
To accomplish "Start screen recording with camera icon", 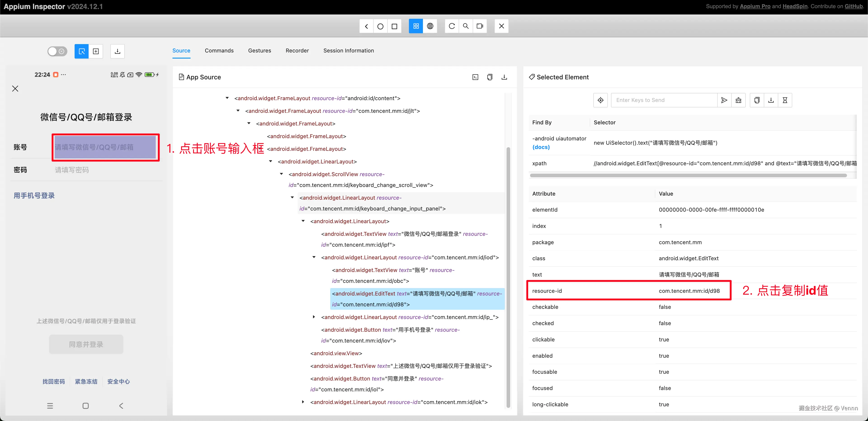I will click(x=480, y=26).
